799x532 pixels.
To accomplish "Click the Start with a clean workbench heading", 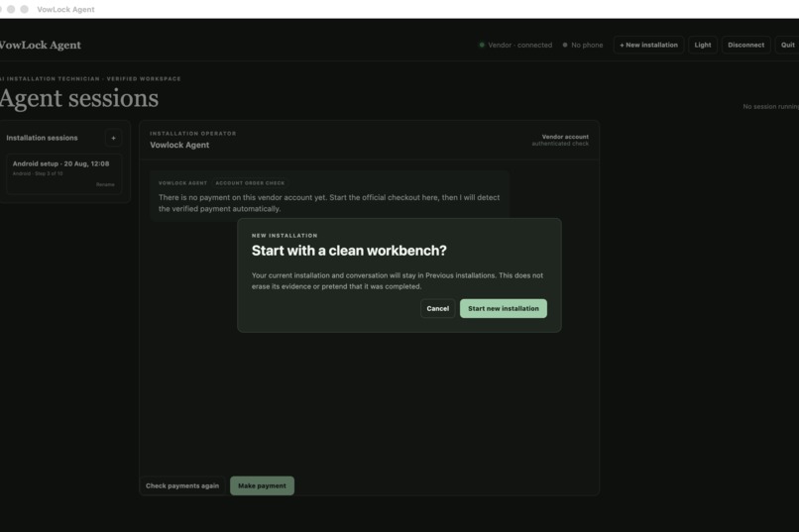I will 349,251.
